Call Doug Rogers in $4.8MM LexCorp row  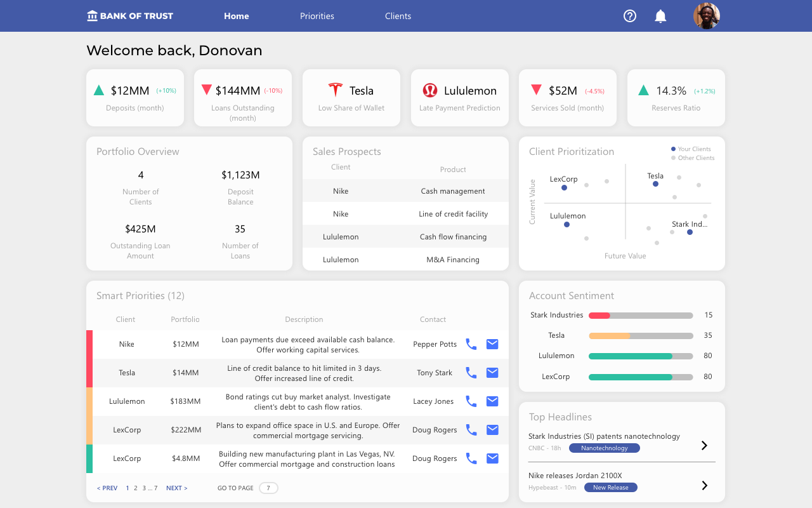[x=471, y=458]
